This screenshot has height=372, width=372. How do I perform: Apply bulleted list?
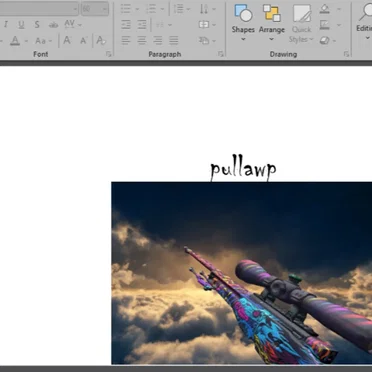tap(125, 9)
